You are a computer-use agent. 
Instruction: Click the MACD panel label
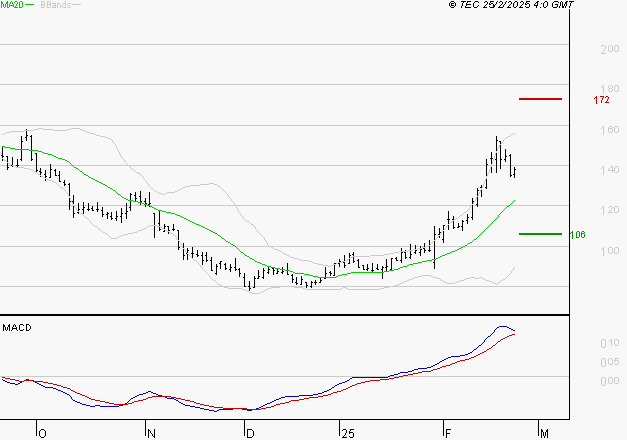(17, 328)
